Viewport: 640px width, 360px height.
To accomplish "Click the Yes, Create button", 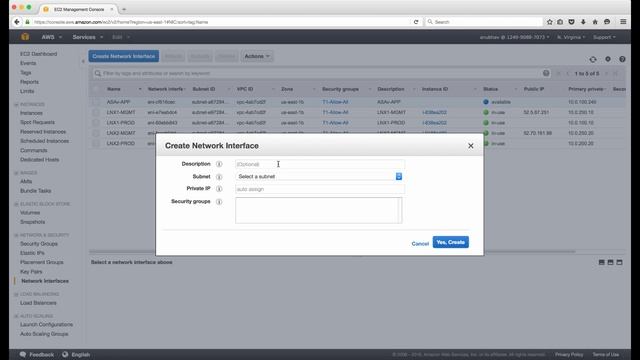I will (451, 242).
